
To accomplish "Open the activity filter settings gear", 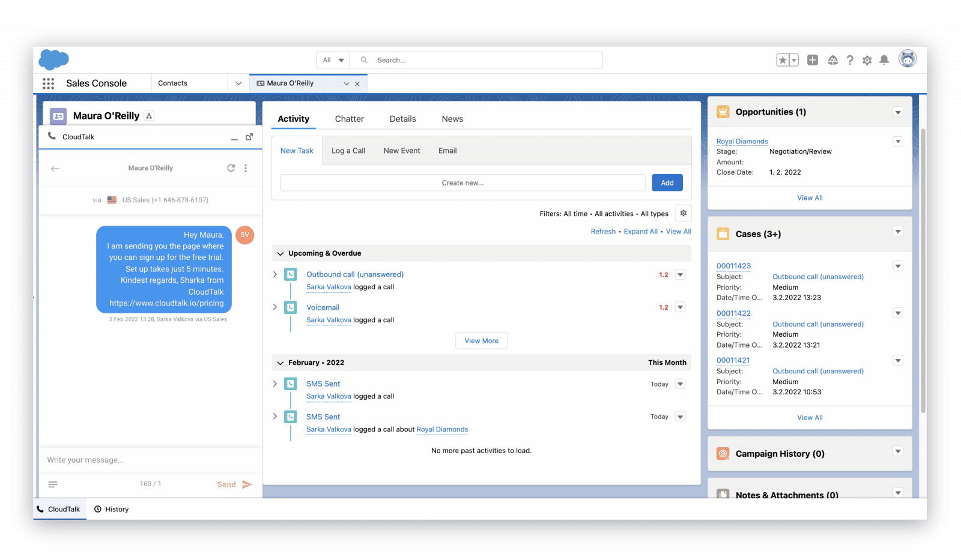I will click(x=683, y=213).
